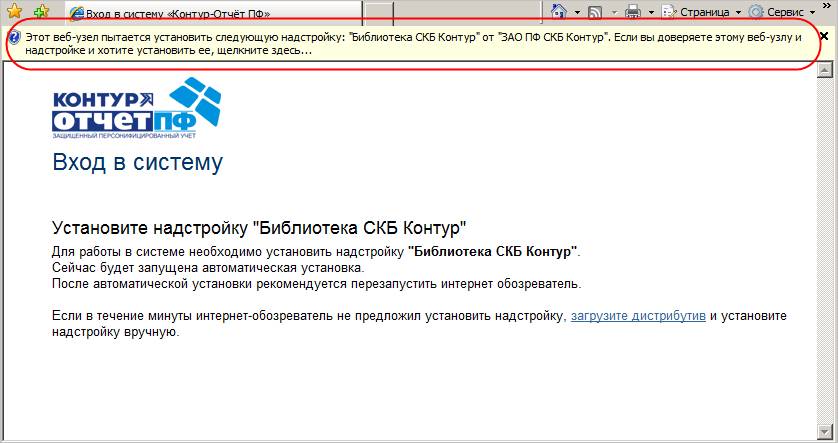The width and height of the screenshot is (838, 443).
Task: Click Add to Favorites star-plus icon
Action: click(41, 11)
